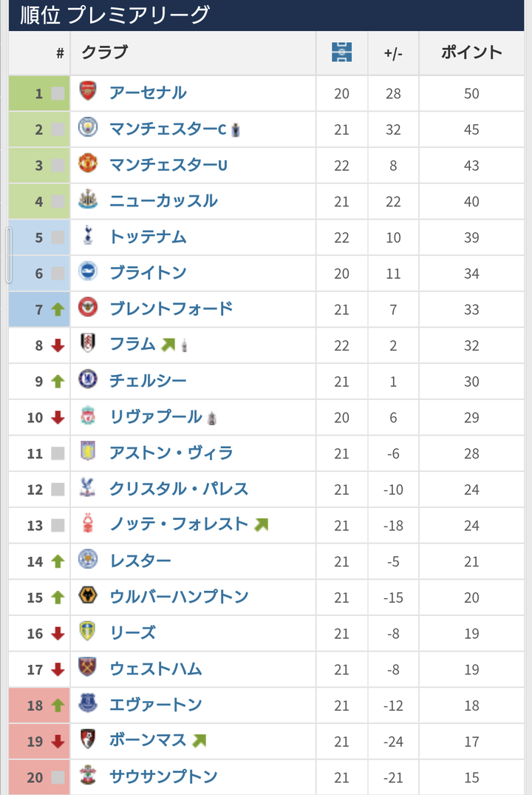Viewport: 532px width, 795px height.
Task: Sort table by ポイント column header
Action: 471,53
